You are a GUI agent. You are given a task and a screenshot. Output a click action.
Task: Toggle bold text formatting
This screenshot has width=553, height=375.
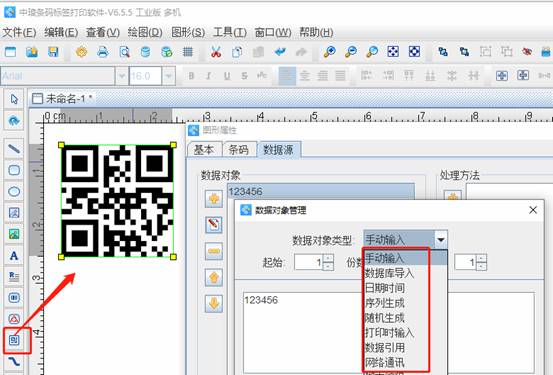[191, 76]
